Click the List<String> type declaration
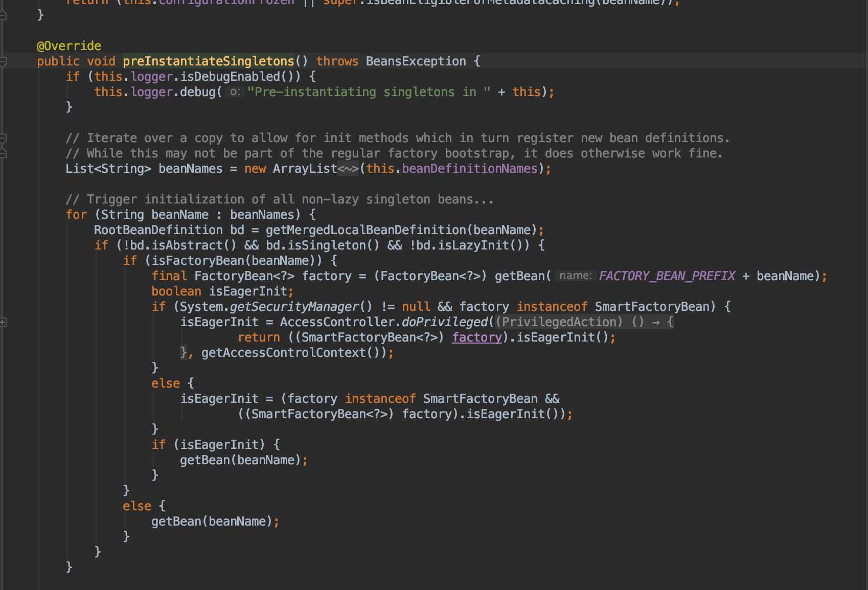Viewport: 868px width, 590px height. (x=108, y=169)
